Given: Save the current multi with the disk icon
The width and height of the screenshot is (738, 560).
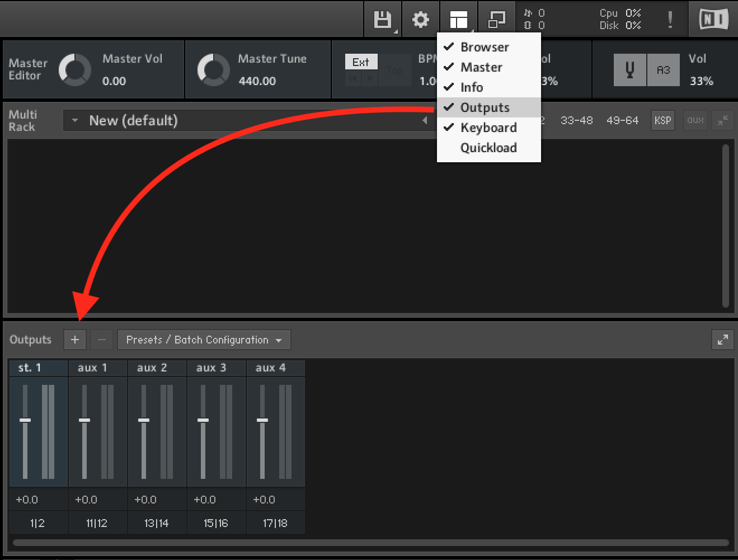Looking at the screenshot, I should point(383,18).
